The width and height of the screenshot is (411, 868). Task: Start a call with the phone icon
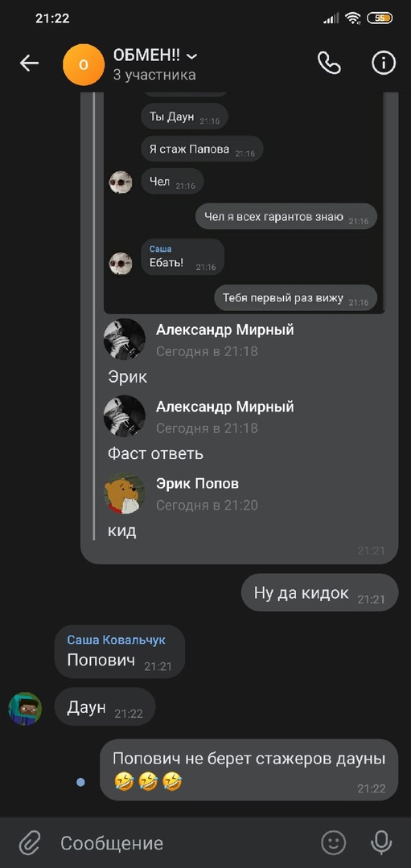pos(329,63)
